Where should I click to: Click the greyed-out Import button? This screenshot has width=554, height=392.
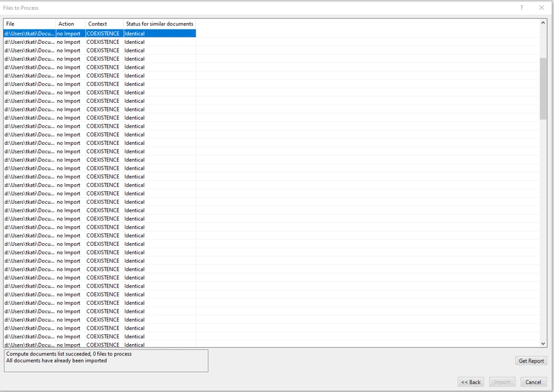(x=502, y=382)
